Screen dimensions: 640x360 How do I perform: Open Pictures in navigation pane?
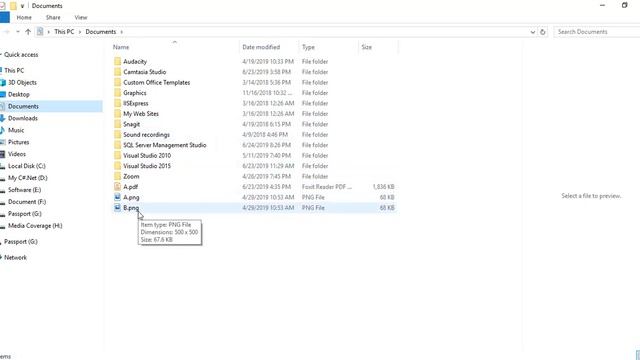pyautogui.click(x=18, y=142)
